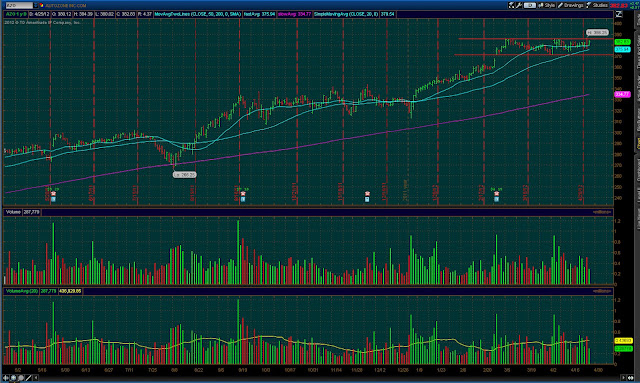Click the share chart icon near the wrench

point(511,5)
